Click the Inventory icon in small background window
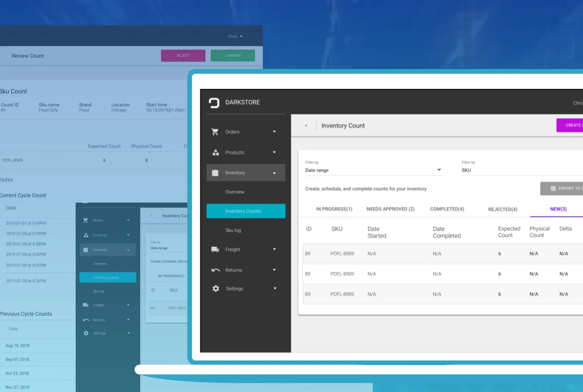Viewport: 583px width, 392px height. [86, 250]
